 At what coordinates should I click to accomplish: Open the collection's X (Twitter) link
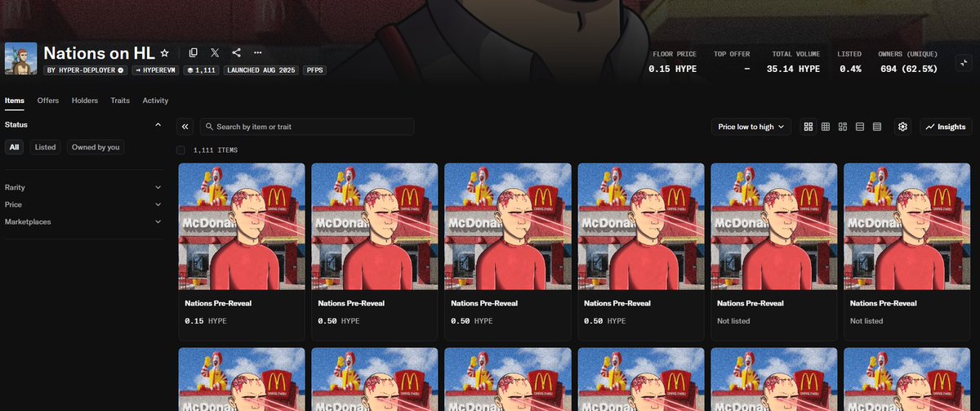214,52
